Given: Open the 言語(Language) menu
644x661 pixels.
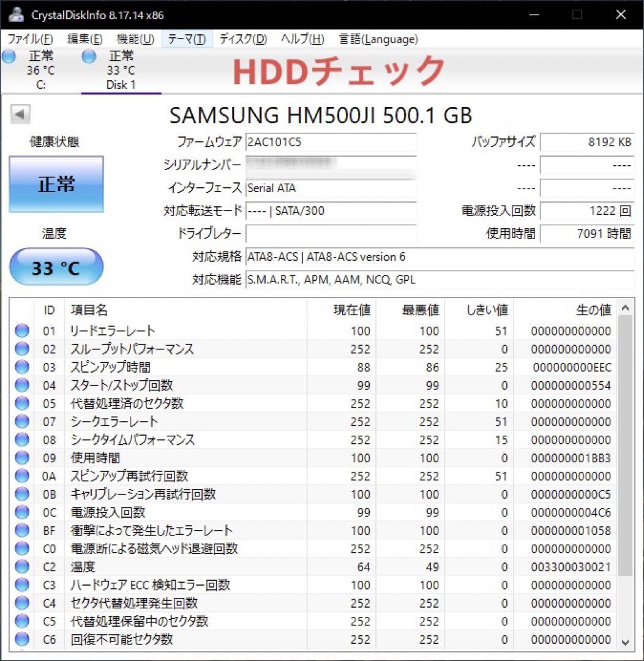Looking at the screenshot, I should click(378, 39).
